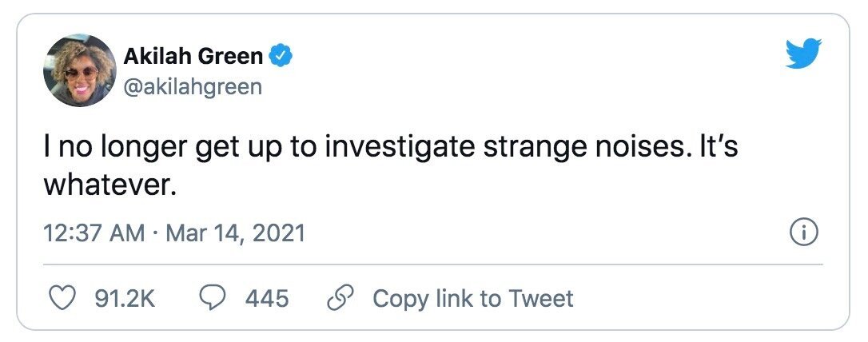Image resolution: width=868 pixels, height=342 pixels.
Task: Click the divider line above the like count
Action: tap(433, 264)
